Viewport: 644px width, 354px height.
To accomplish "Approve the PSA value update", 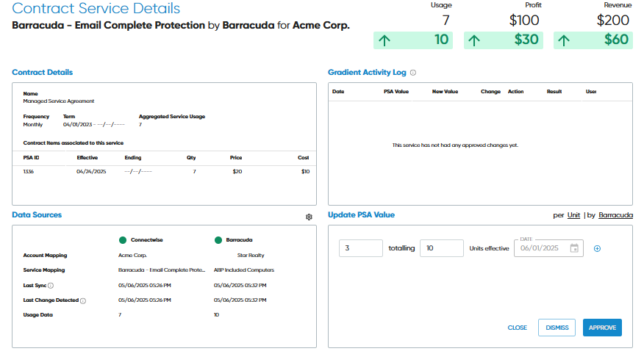I will (602, 328).
